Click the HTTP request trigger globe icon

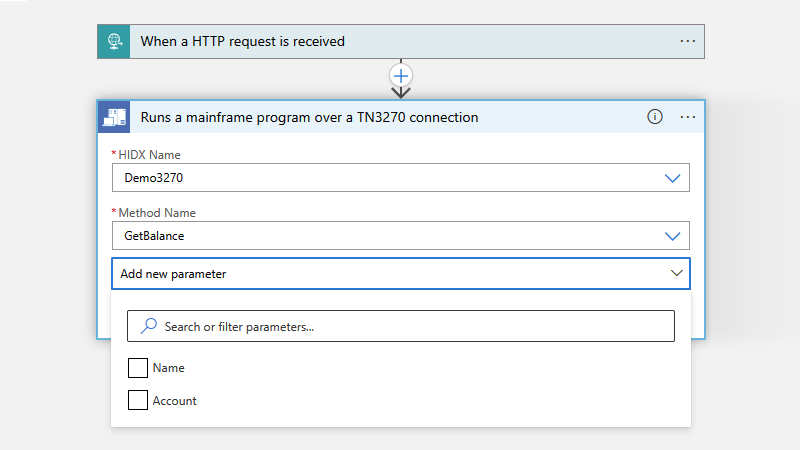(x=114, y=41)
